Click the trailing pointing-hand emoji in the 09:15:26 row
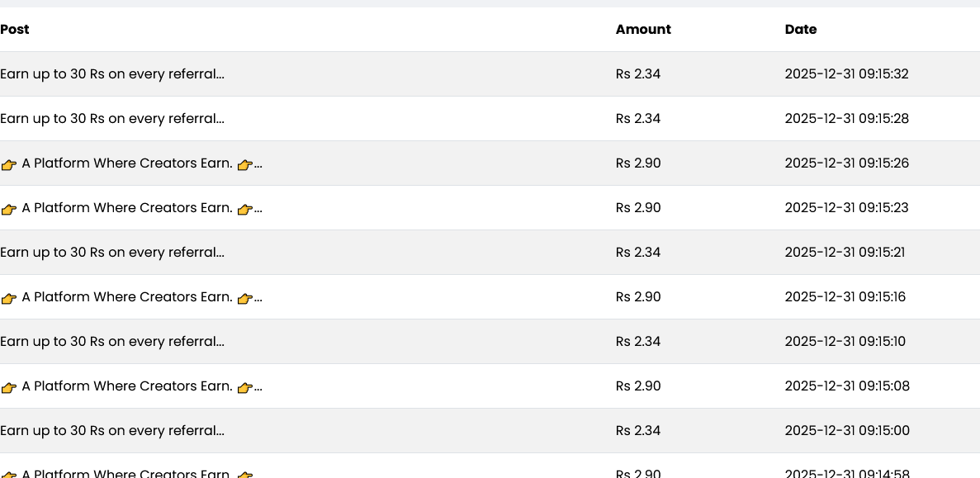The width and height of the screenshot is (980, 478). (x=245, y=164)
